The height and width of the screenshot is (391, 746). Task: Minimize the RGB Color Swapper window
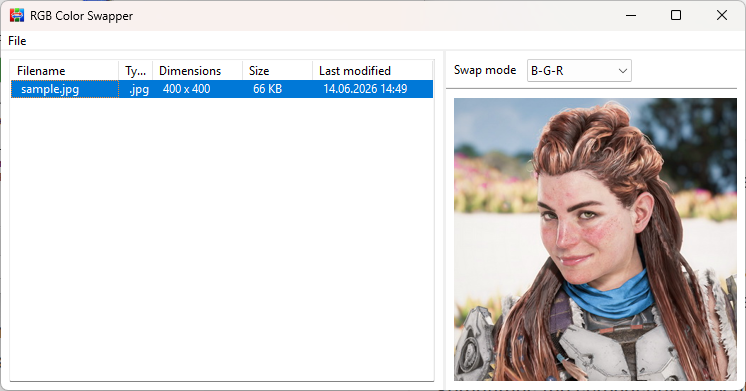tap(631, 15)
